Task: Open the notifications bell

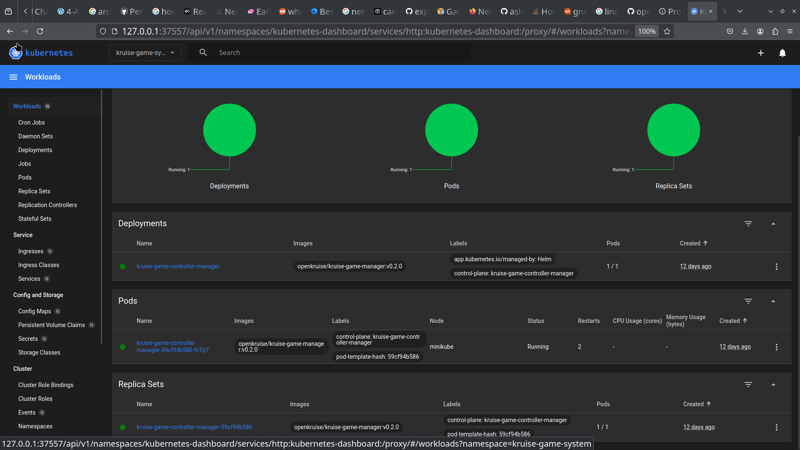Action: (782, 53)
